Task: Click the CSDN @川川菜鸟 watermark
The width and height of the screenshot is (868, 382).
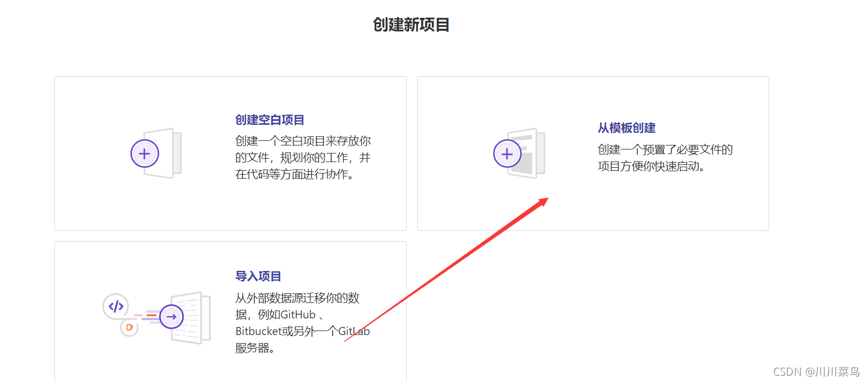Action: tap(816, 372)
